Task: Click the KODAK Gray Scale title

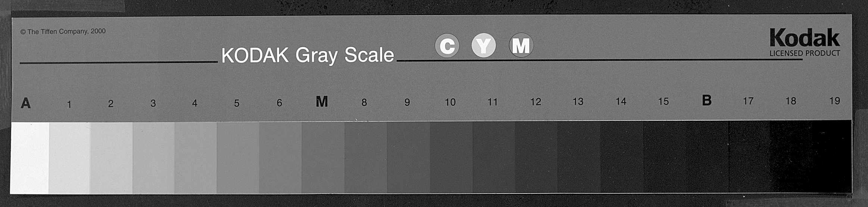Action: pyautogui.click(x=307, y=55)
